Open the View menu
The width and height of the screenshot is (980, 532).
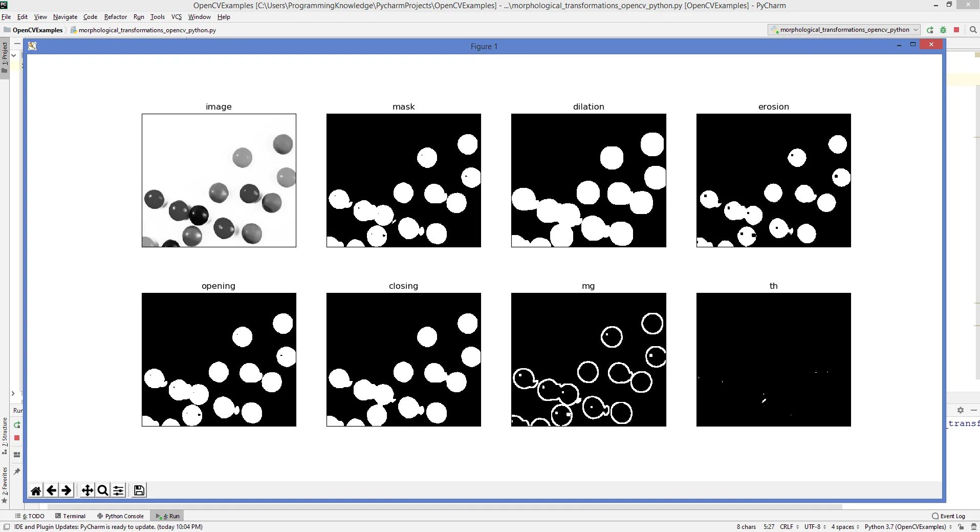(x=40, y=17)
